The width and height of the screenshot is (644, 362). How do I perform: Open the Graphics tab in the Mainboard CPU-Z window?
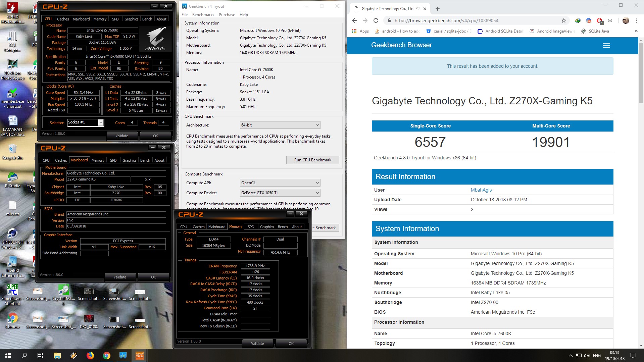tap(130, 160)
